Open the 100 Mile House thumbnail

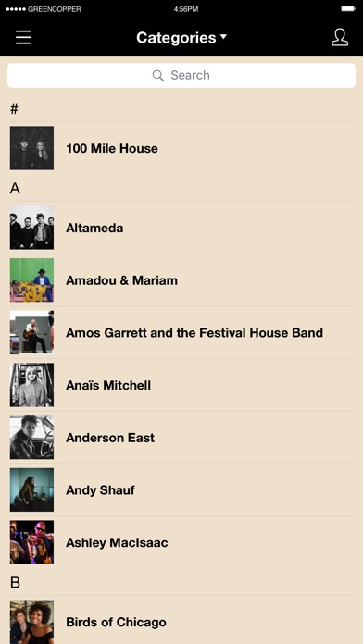pos(31,148)
